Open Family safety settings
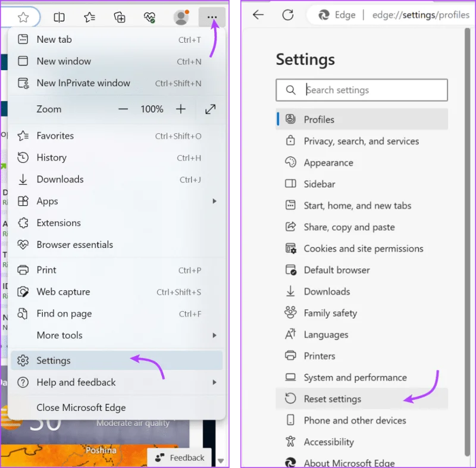The height and width of the screenshot is (468, 476). (362, 313)
